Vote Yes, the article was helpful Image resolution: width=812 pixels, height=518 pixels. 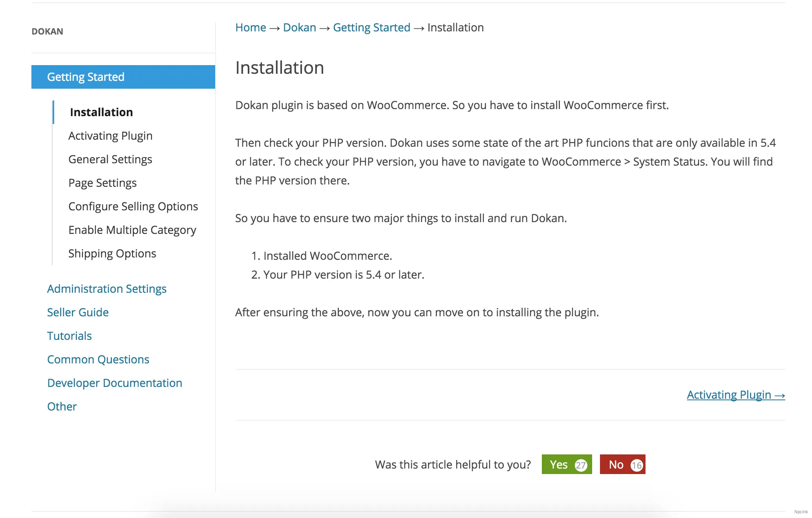[567, 465]
